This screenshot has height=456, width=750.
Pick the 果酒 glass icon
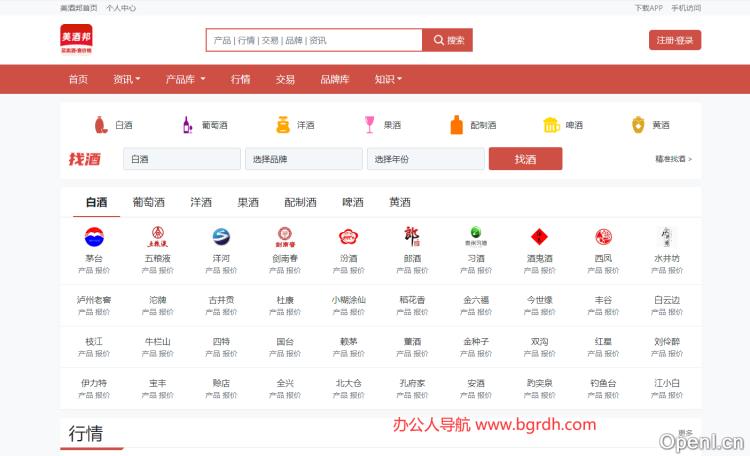click(369, 125)
